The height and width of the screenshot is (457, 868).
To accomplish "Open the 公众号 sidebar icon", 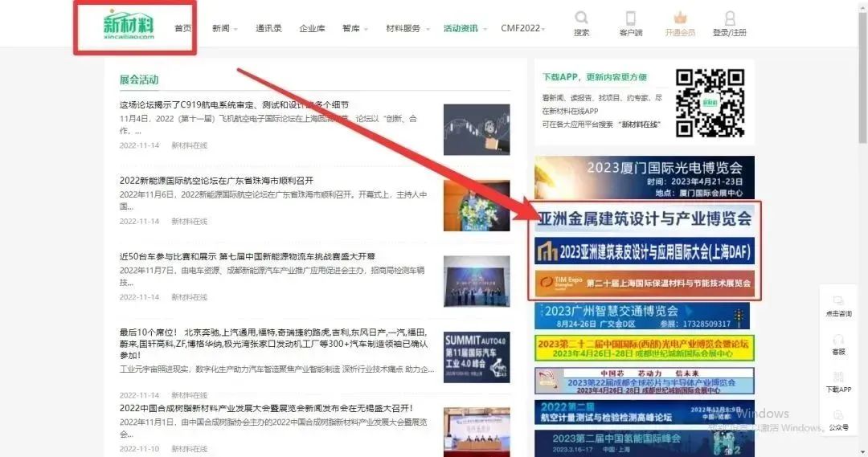I will (838, 415).
